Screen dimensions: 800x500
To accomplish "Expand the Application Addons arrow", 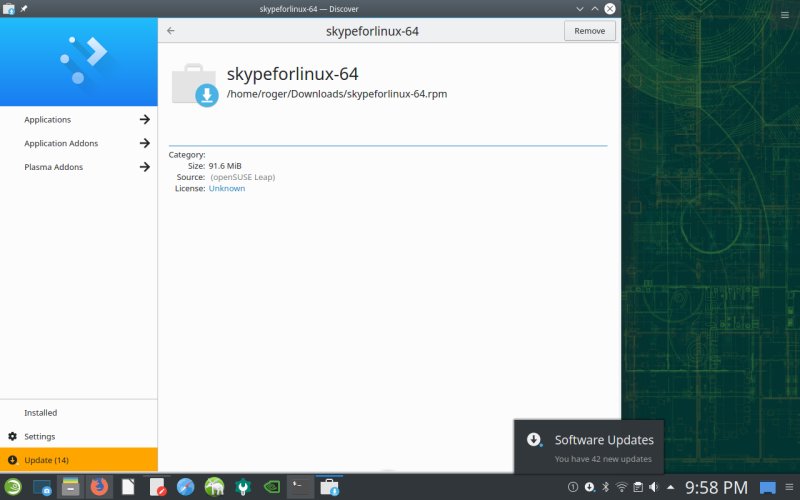I will 145,143.
